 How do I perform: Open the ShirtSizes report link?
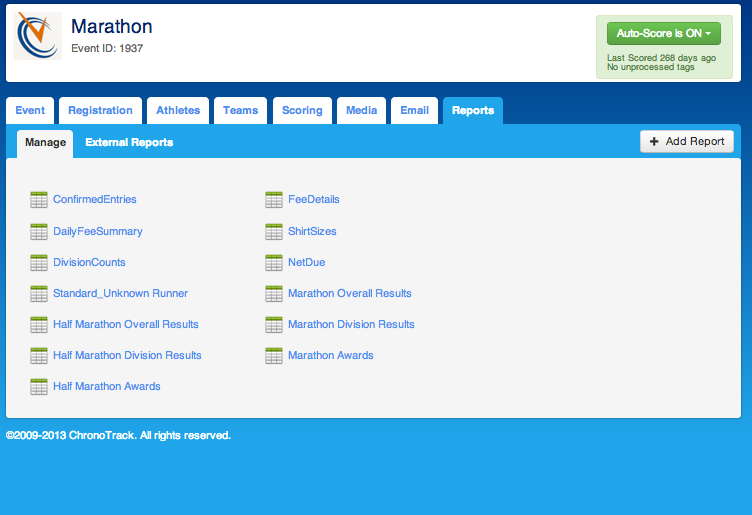coord(312,231)
